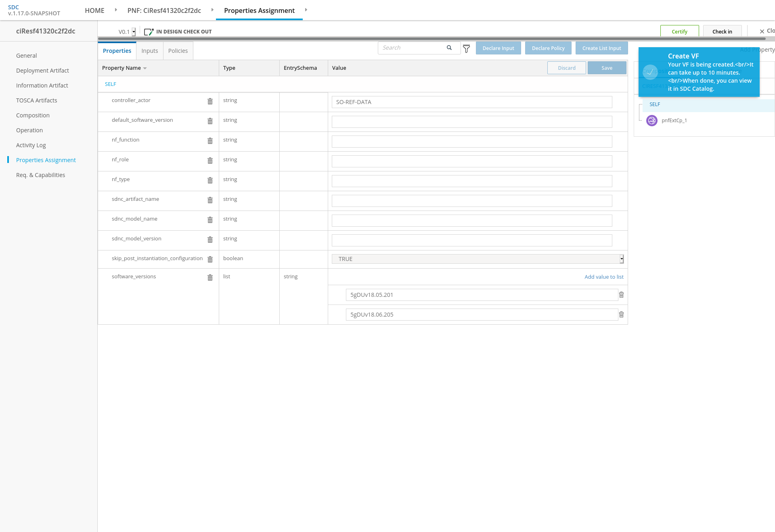Click SELF group header in properties table
Viewport: 775px width, 532px height.
(x=111, y=84)
